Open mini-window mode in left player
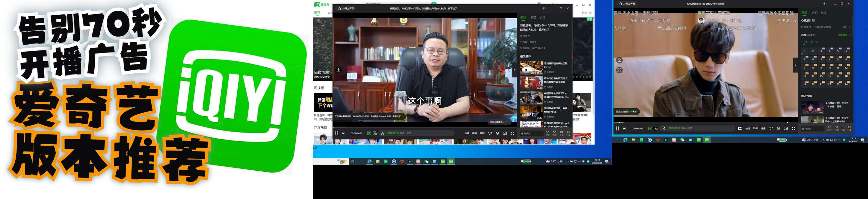The image size is (868, 199). 505,133
